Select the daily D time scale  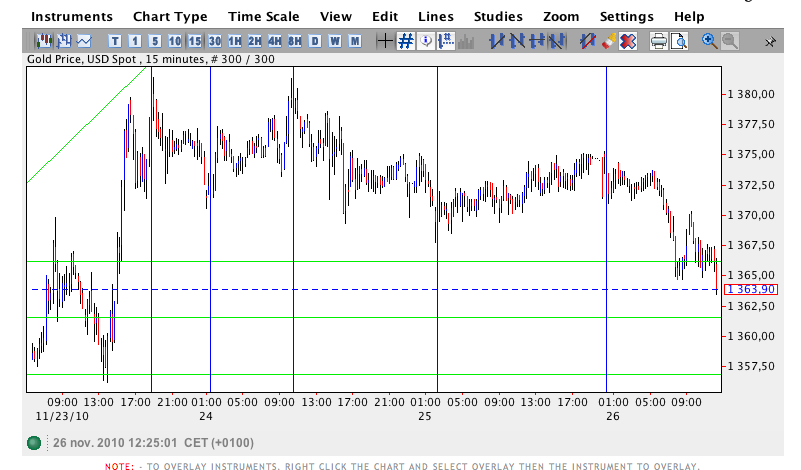tap(315, 41)
